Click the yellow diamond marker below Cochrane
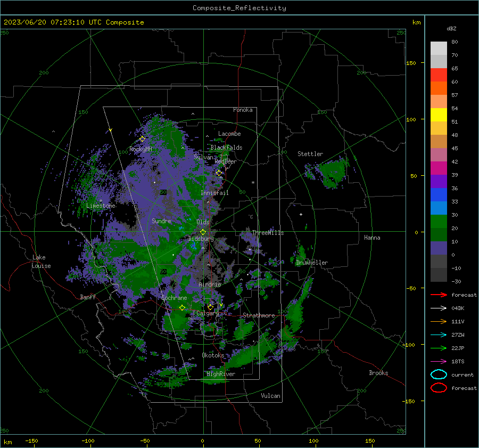 point(182,307)
